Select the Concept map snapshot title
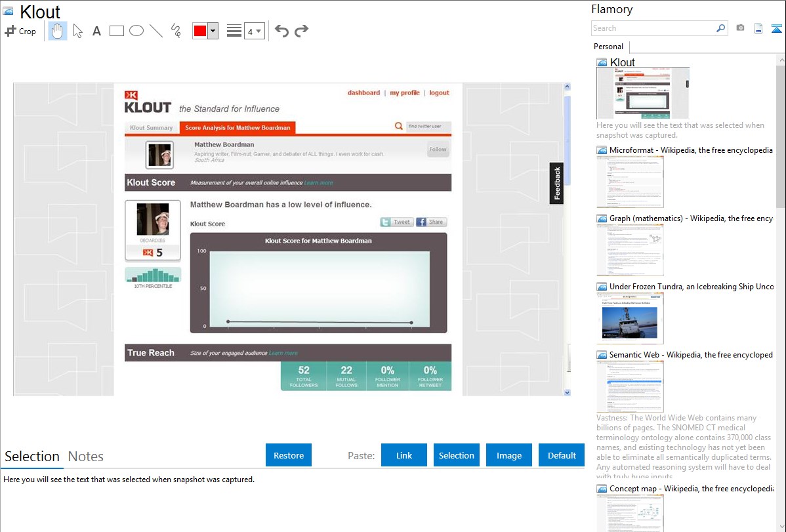 tap(692, 488)
